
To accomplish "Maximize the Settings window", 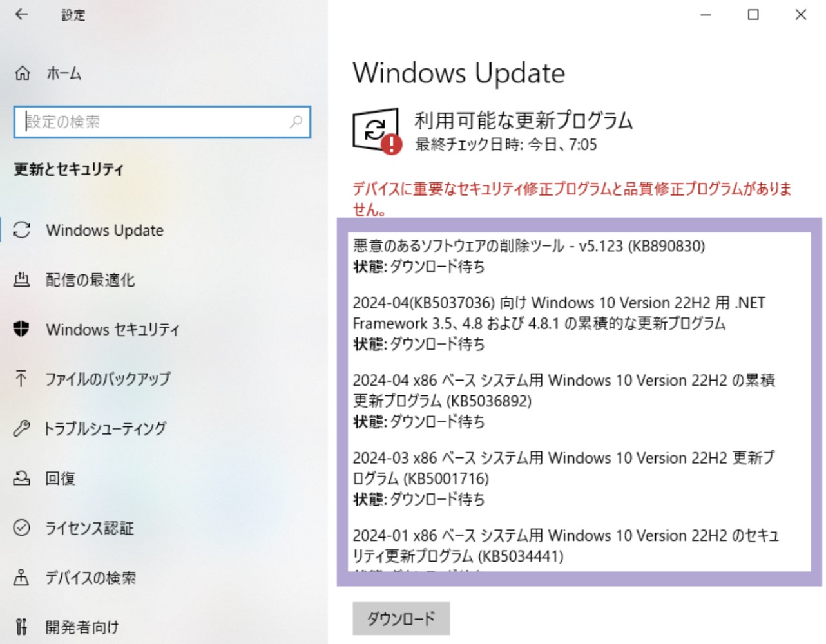I will click(753, 15).
